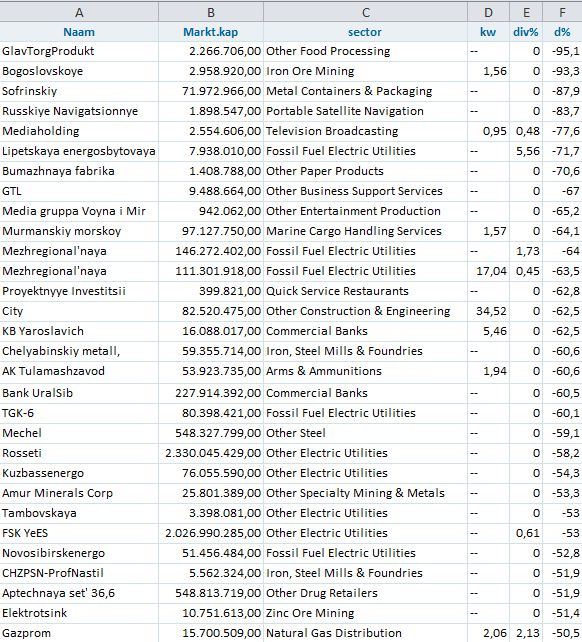Click div% value 1,73
This screenshot has height=642, width=582.
point(526,251)
